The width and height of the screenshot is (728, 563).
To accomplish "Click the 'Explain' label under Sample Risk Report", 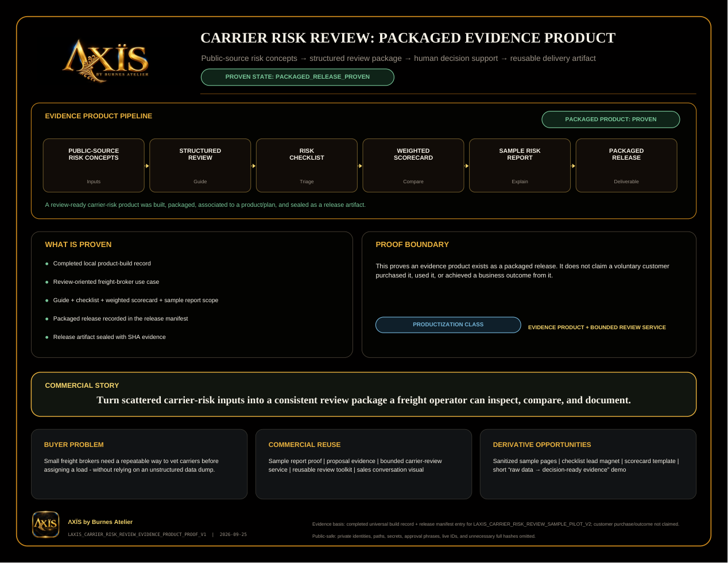I will [x=520, y=182].
